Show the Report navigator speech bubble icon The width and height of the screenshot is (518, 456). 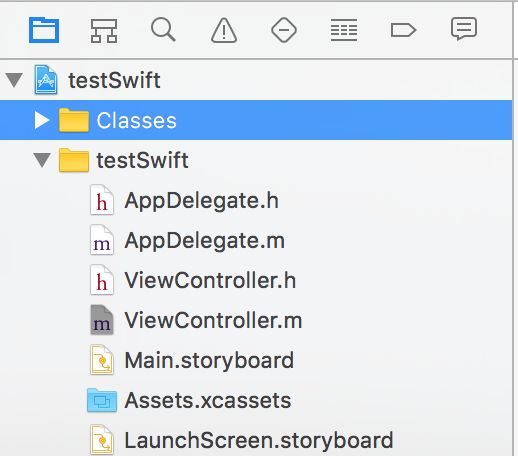click(464, 29)
